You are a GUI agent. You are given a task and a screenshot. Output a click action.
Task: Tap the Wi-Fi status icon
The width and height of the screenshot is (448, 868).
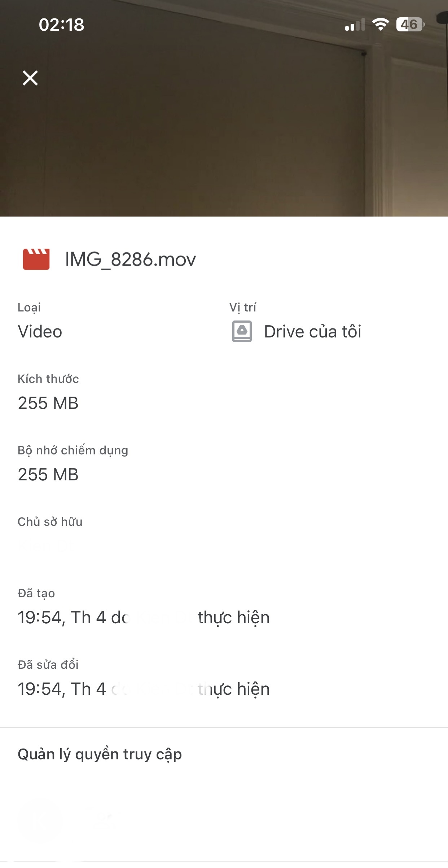point(380,25)
